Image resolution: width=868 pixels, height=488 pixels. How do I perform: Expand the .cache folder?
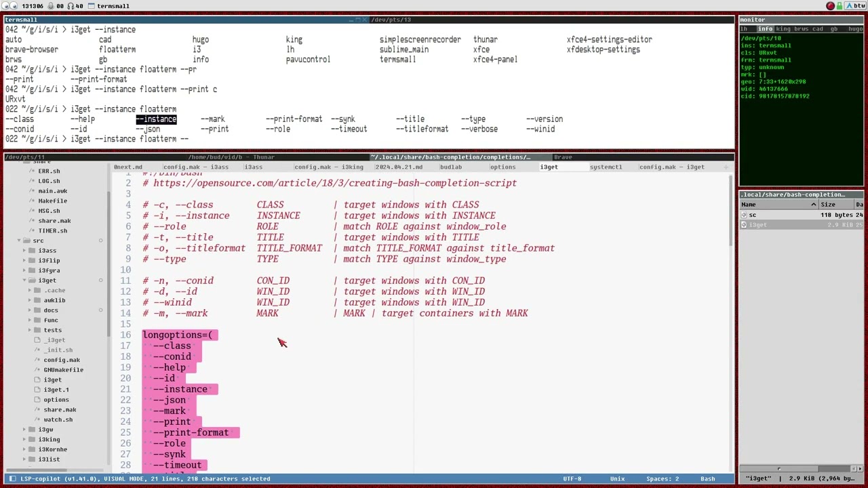pyautogui.click(x=30, y=290)
